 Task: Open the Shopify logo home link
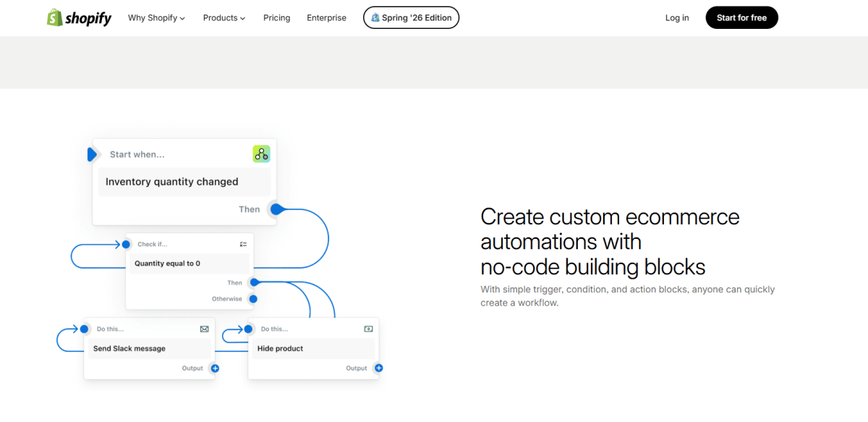tap(80, 18)
